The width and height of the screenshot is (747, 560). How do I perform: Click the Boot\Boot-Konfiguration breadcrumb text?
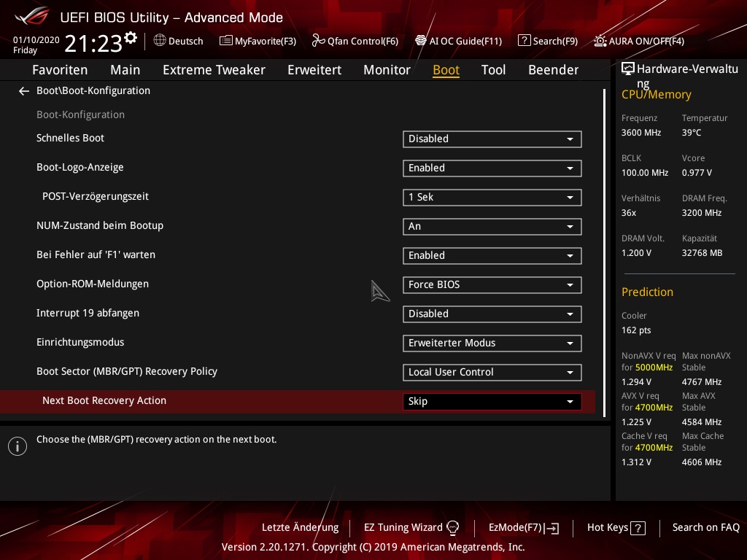93,91
